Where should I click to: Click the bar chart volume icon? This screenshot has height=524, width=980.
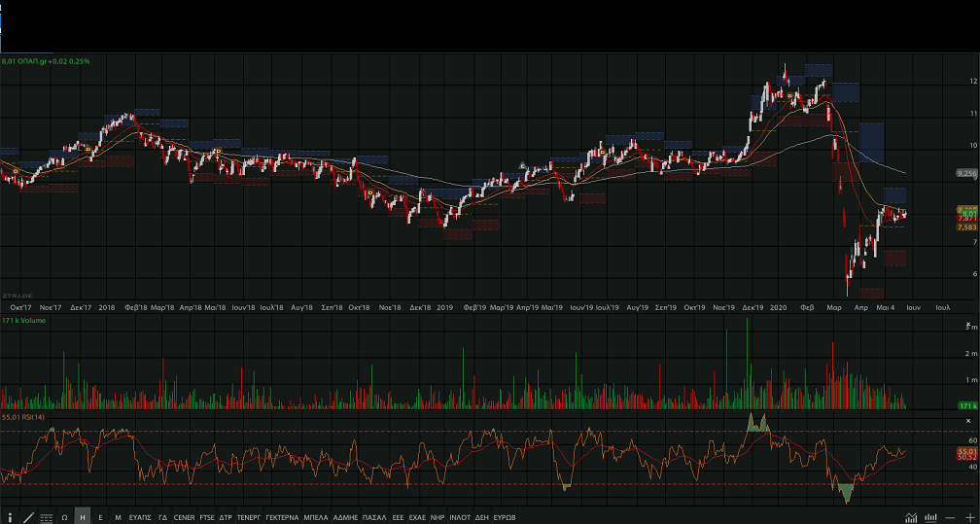pos(930,517)
